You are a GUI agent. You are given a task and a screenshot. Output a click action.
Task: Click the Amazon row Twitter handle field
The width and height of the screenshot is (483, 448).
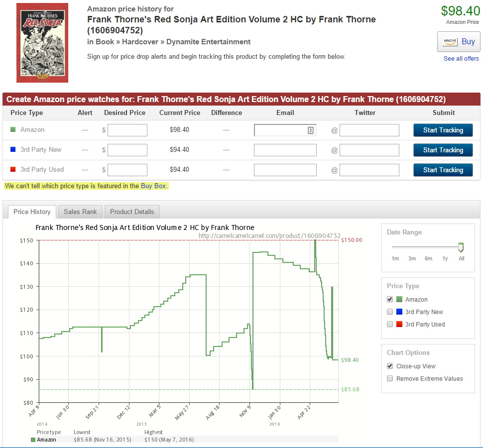coord(369,130)
